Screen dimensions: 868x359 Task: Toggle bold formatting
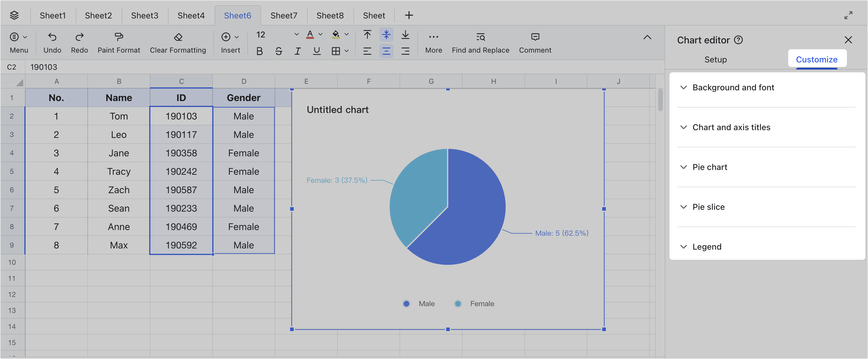click(260, 51)
